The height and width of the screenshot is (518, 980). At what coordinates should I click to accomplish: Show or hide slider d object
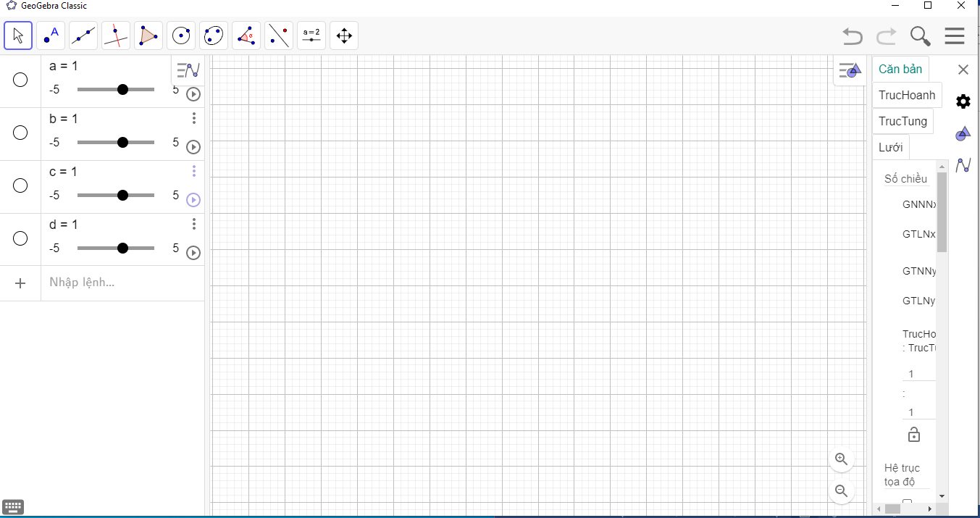pyautogui.click(x=20, y=238)
